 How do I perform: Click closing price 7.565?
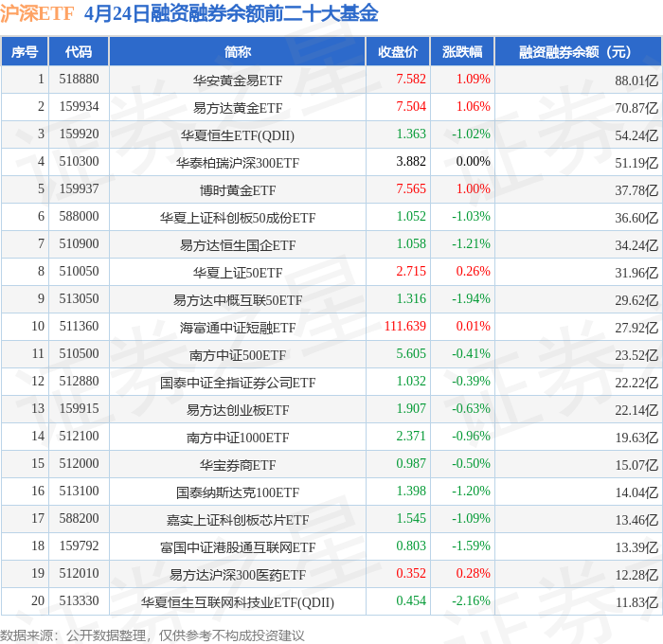pyautogui.click(x=411, y=189)
